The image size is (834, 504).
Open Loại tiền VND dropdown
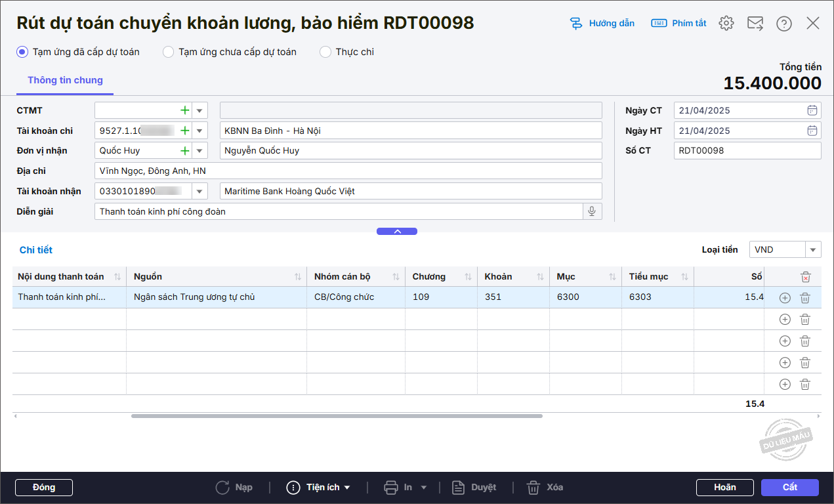click(x=814, y=250)
